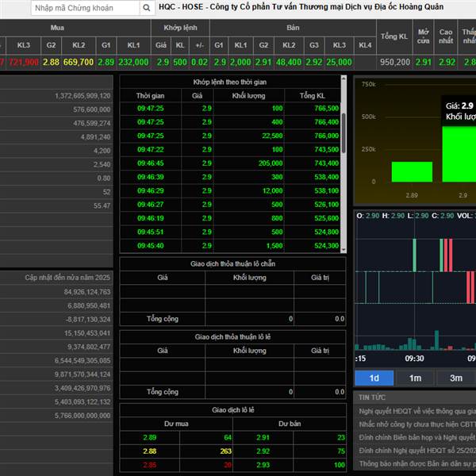476x476 pixels.
Task: Select the 1d chart range tab
Action: (x=374, y=378)
